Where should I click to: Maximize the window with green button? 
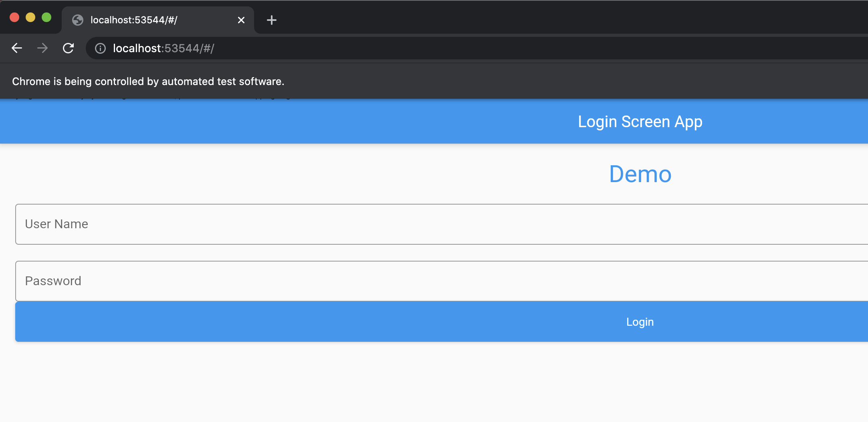pos(46,17)
